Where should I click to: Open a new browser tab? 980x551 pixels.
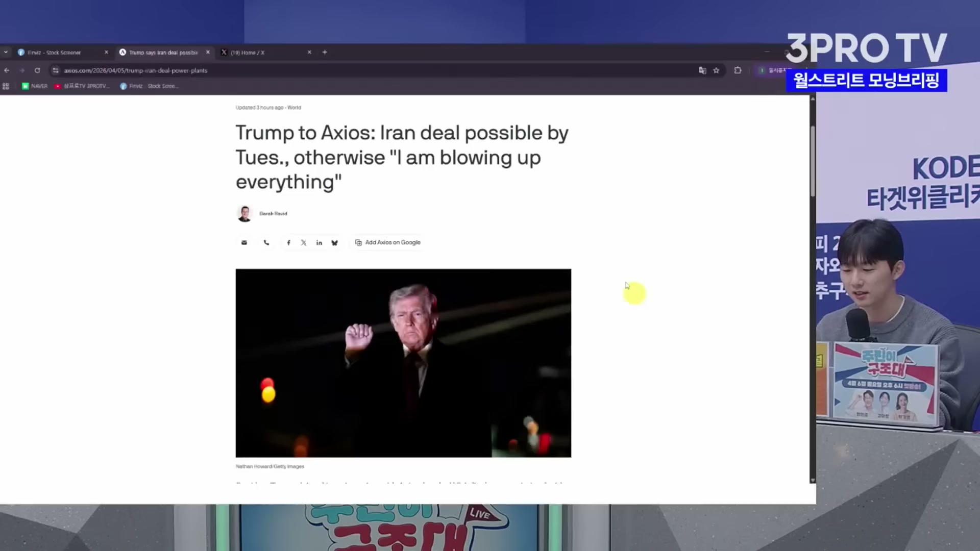(325, 52)
